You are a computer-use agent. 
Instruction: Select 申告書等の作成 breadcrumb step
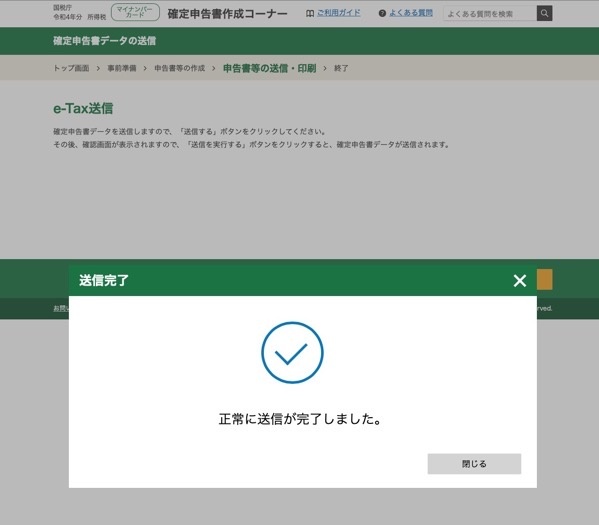tap(180, 68)
